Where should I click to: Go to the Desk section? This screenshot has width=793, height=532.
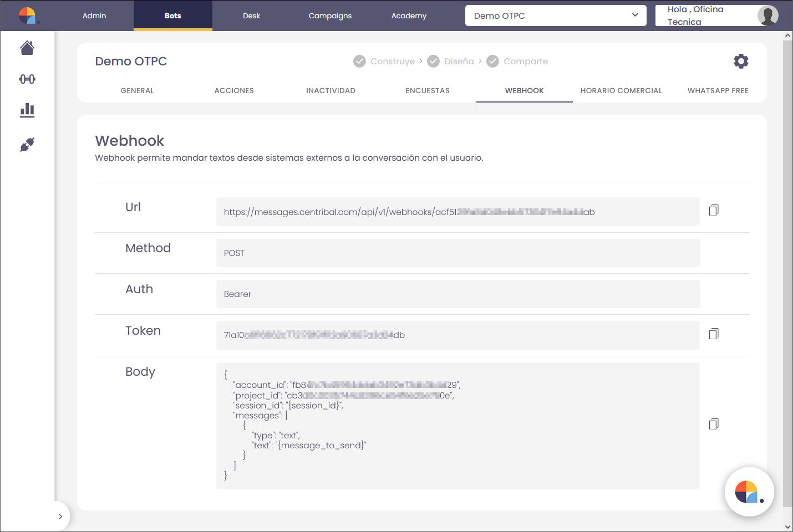(251, 16)
